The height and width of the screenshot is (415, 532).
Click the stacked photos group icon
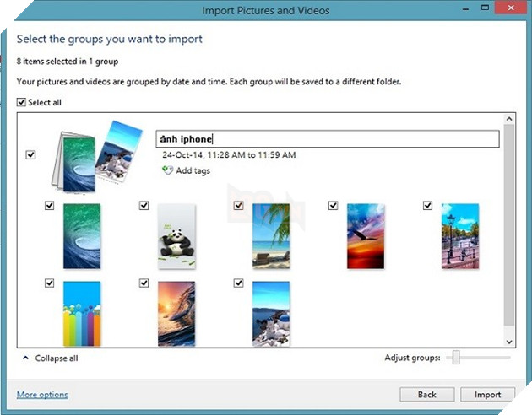coord(90,156)
